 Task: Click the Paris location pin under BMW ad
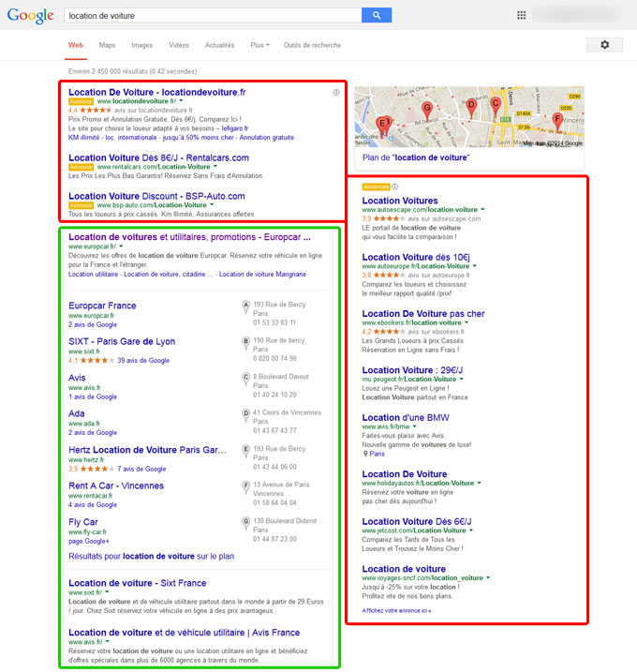click(x=365, y=454)
